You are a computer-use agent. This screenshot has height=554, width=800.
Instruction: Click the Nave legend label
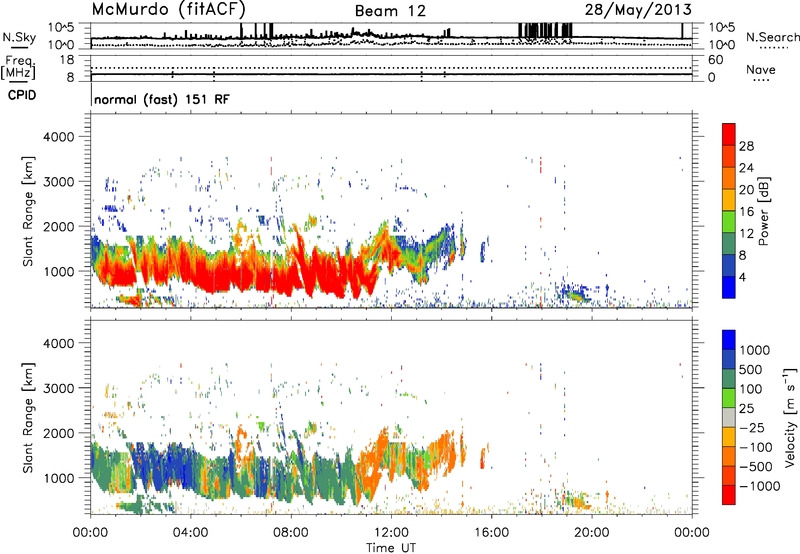coord(761,69)
